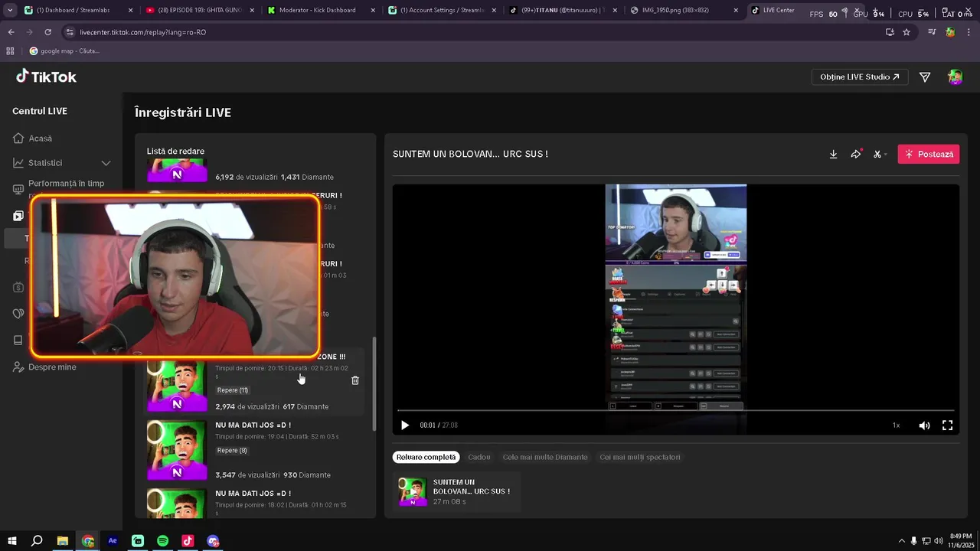Show hidden system tray icons
This screenshot has height=551, width=980.
pyautogui.click(x=901, y=541)
